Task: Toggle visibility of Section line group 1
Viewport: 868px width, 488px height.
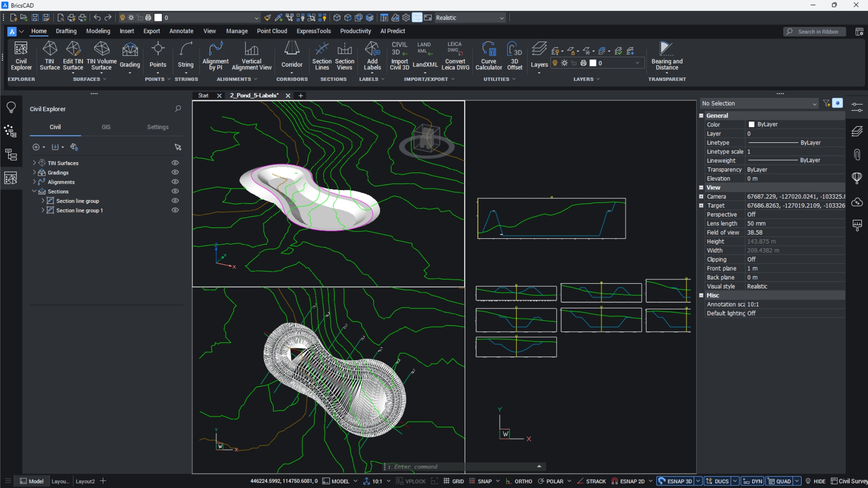Action: coord(175,210)
